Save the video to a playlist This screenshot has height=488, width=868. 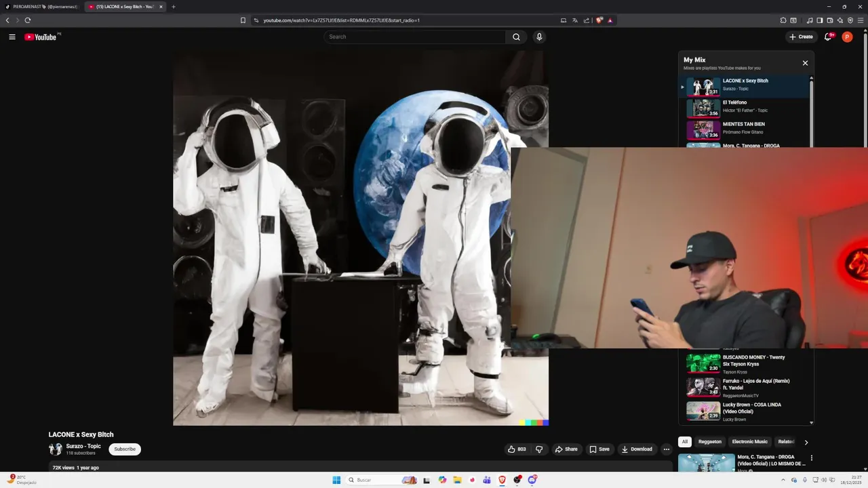(x=599, y=449)
